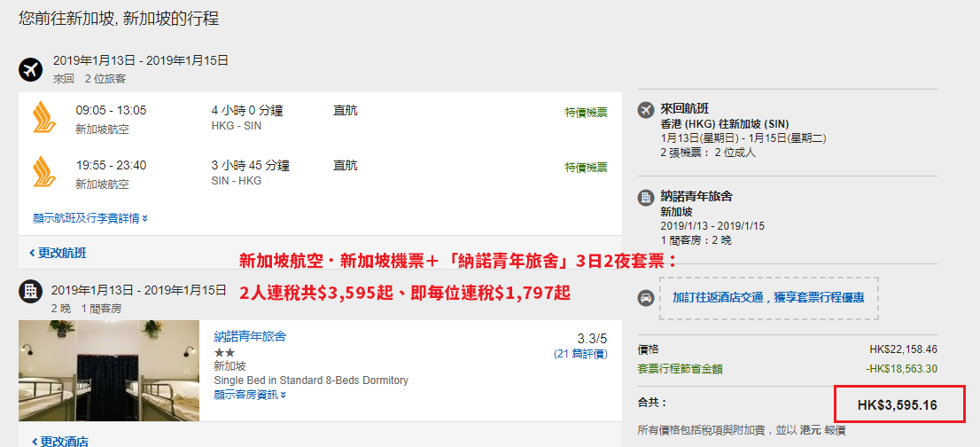The width and height of the screenshot is (980, 447).
Task: Click 來回 2 位旅客 under flight dates
Action: pos(89,79)
